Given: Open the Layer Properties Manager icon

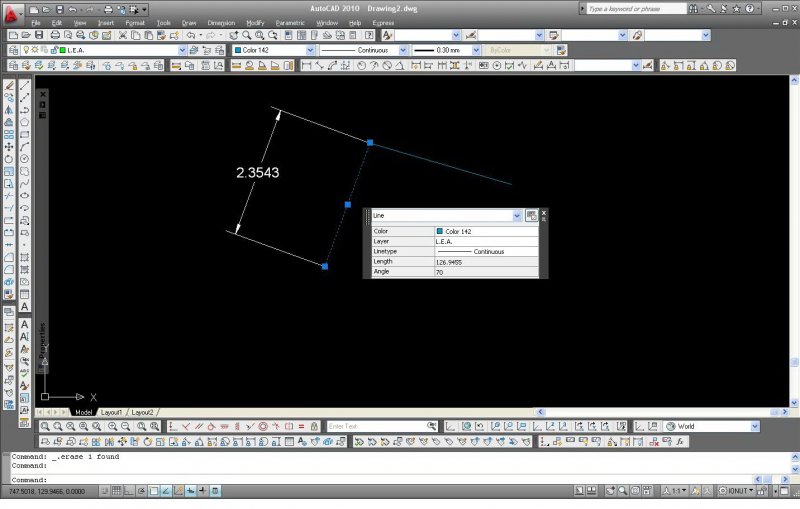Looking at the screenshot, I should click(12, 49).
